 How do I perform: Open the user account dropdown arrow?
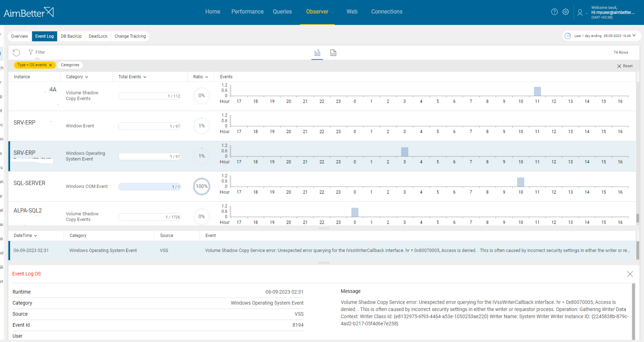[x=586, y=13]
